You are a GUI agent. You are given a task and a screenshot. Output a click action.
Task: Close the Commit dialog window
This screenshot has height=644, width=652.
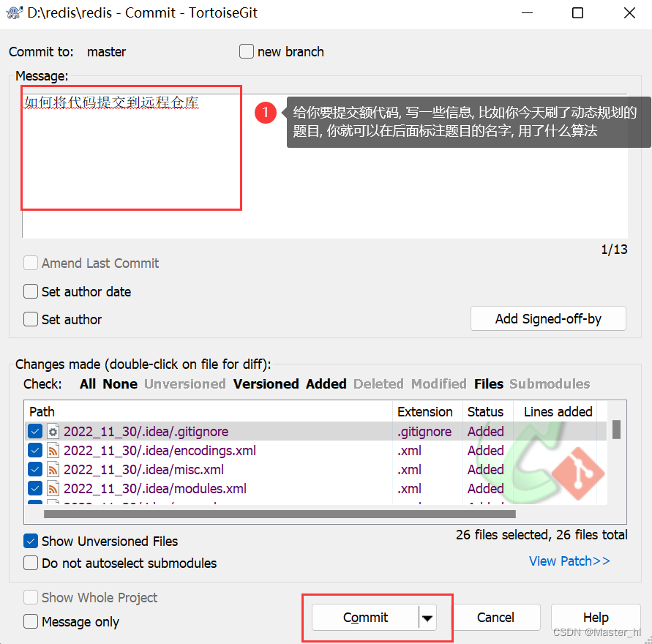click(x=629, y=13)
